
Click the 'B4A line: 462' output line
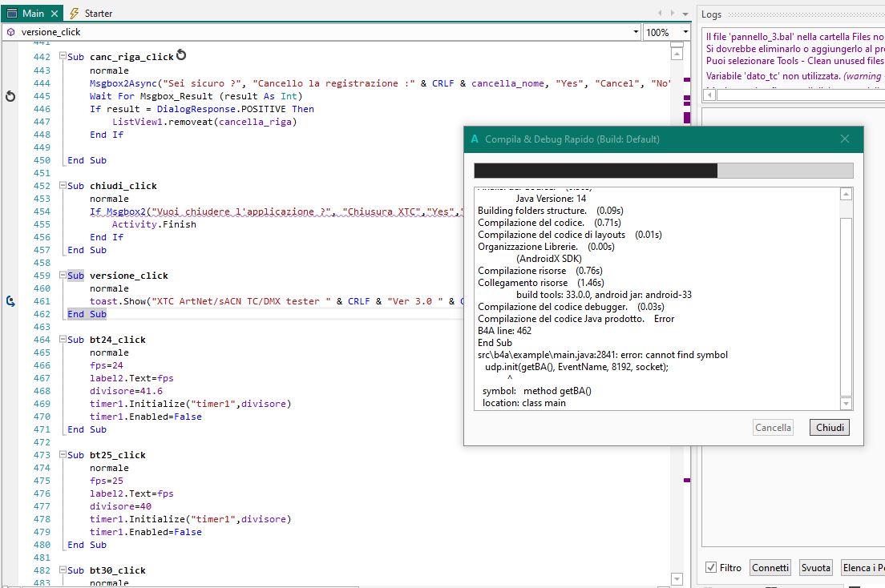[504, 331]
